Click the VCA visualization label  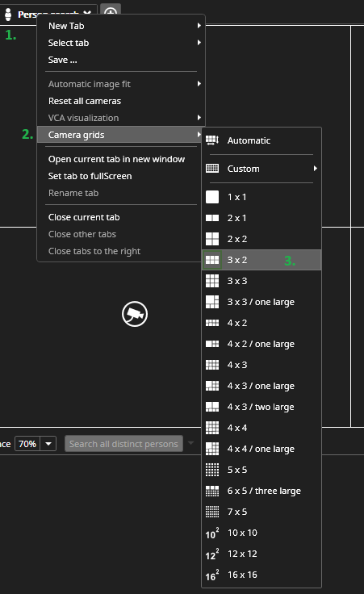click(83, 118)
